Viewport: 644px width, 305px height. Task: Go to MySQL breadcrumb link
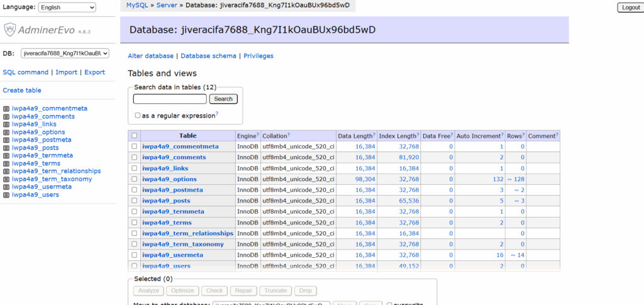pos(138,5)
